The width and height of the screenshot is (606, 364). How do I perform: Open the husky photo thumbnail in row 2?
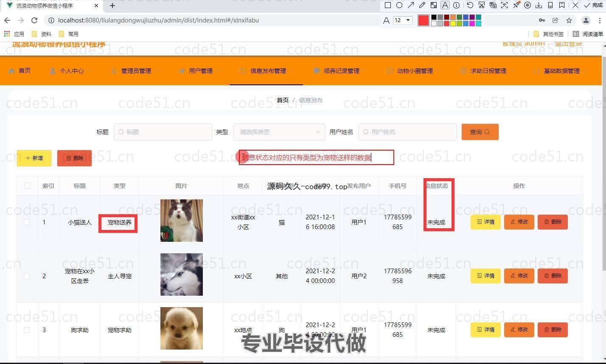[182, 274]
